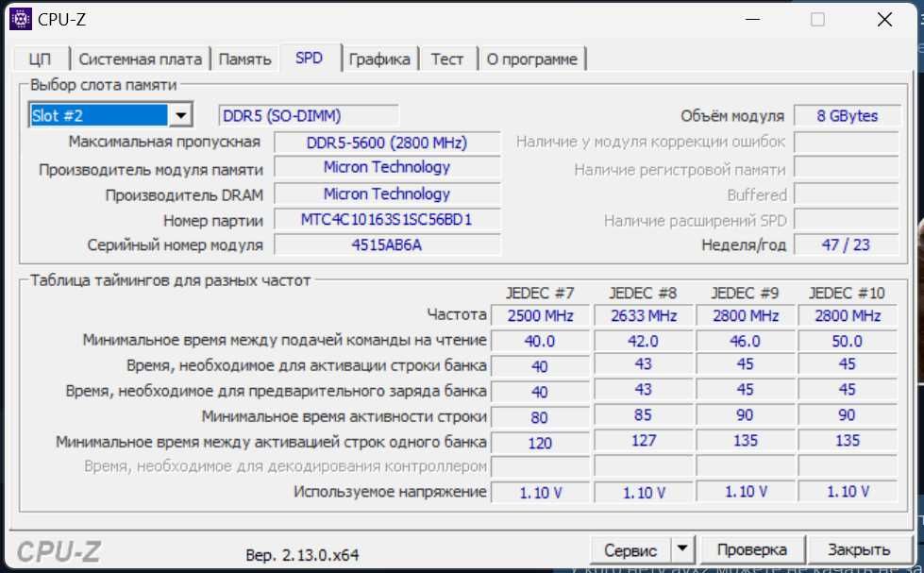Click the JEDEC #7 column header
This screenshot has width=924, height=573.
[x=540, y=293]
